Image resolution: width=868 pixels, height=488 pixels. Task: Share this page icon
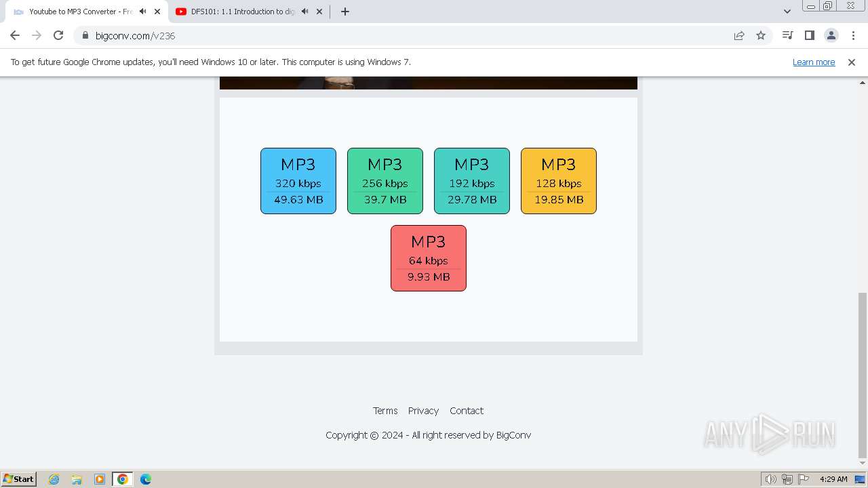click(739, 35)
